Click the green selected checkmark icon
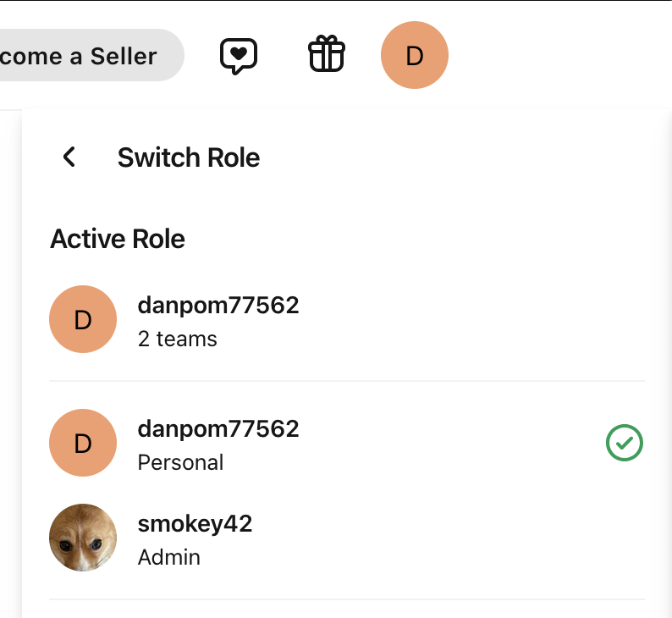The image size is (672, 618). click(625, 443)
